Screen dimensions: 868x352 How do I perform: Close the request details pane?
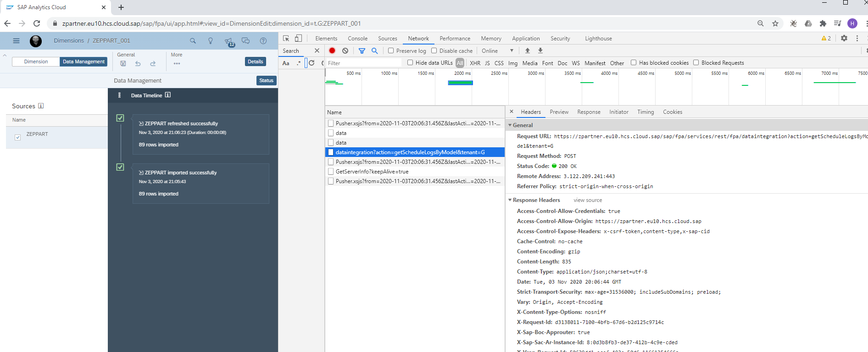tap(512, 112)
